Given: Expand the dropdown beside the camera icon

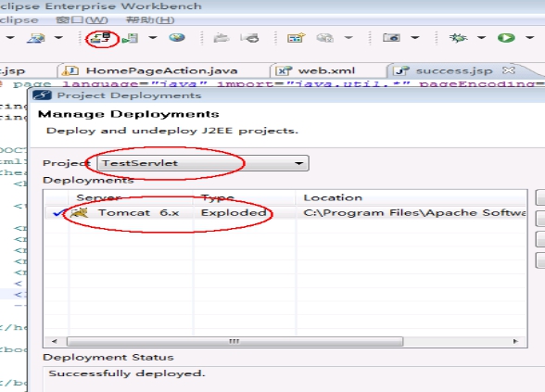Looking at the screenshot, I should tap(415, 37).
